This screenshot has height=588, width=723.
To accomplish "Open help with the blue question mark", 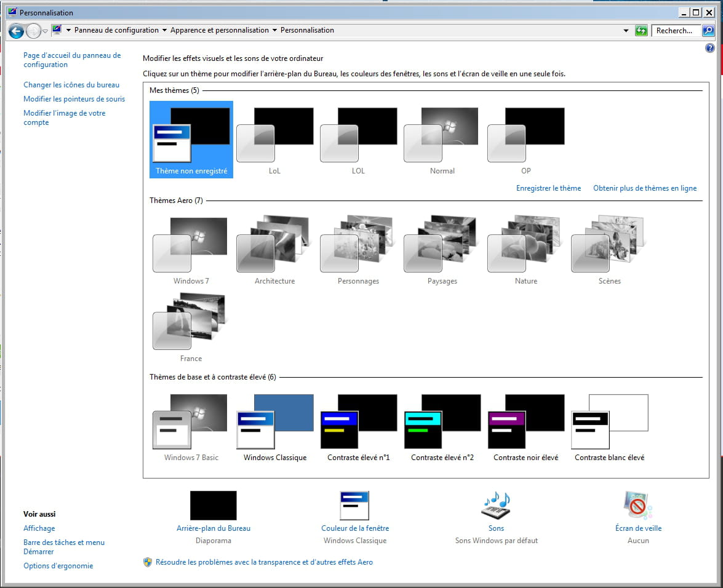I will [x=709, y=48].
